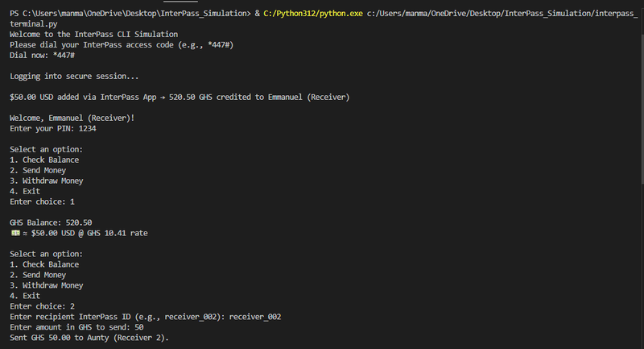Click the 'Dial now: *447#' line

pyautogui.click(x=43, y=56)
